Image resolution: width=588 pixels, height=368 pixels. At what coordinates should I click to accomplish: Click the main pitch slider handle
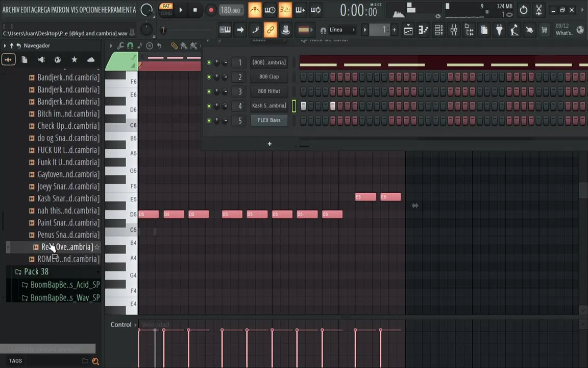(163, 31)
